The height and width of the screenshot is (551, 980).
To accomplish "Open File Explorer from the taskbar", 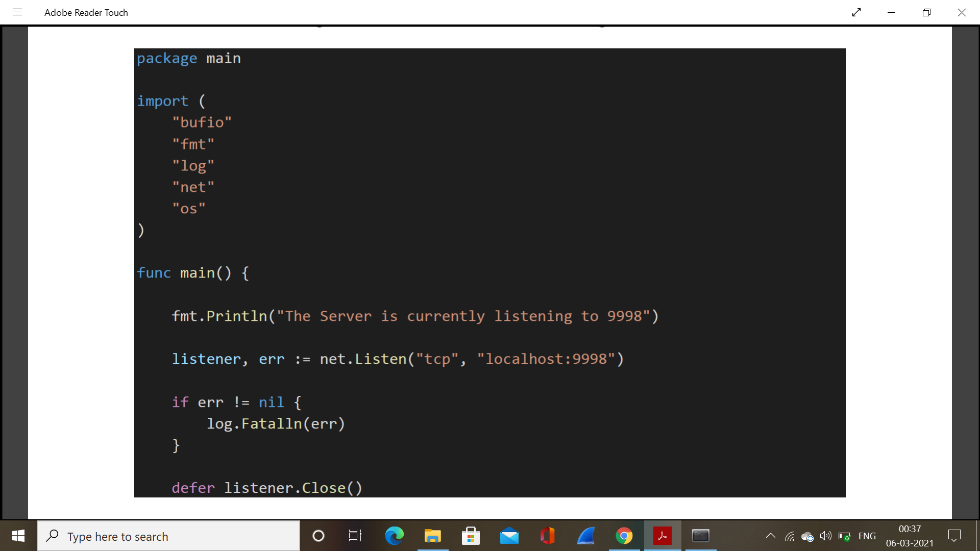I will point(432,536).
